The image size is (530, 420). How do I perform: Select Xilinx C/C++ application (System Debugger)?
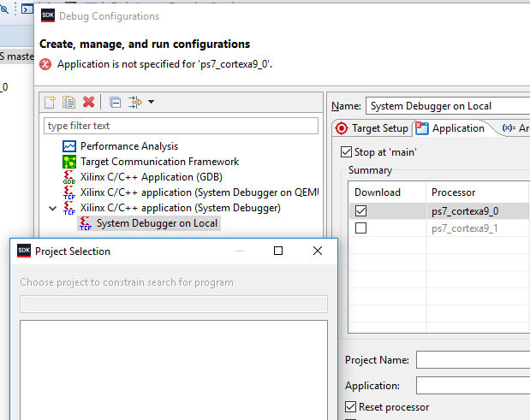click(x=181, y=208)
